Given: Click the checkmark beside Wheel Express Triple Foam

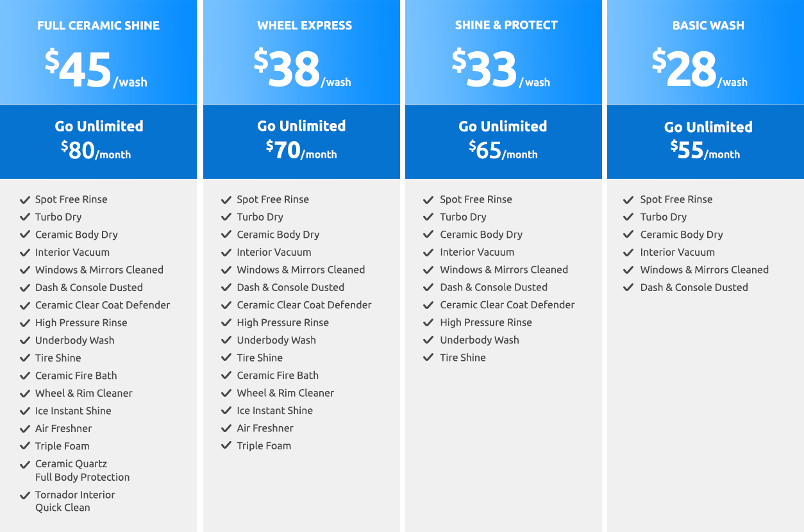Looking at the screenshot, I should [x=226, y=445].
